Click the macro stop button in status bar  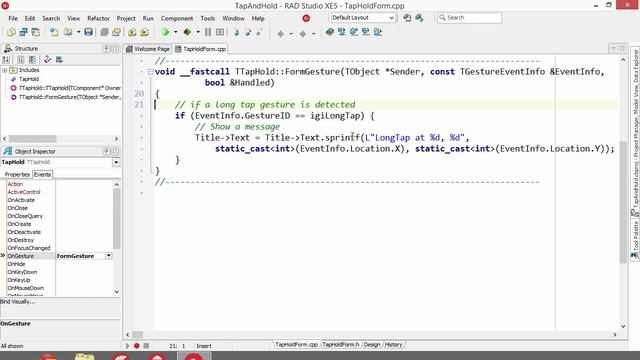coord(146,346)
